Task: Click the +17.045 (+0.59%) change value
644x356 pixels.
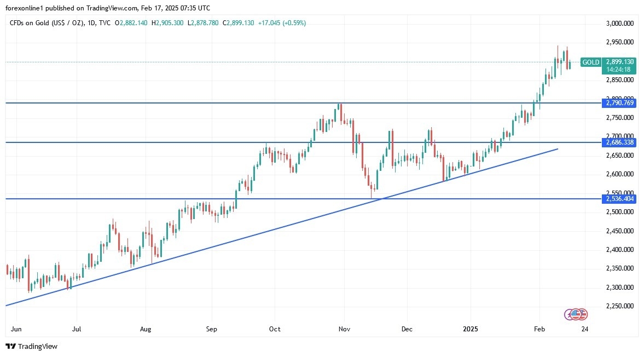Action: coord(281,23)
